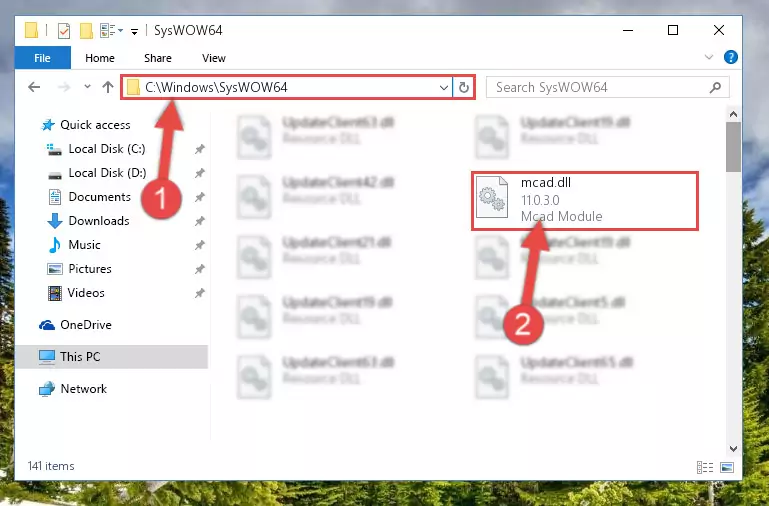Switch to the View ribbon tab
Screen dimensions: 769x506
tap(214, 58)
